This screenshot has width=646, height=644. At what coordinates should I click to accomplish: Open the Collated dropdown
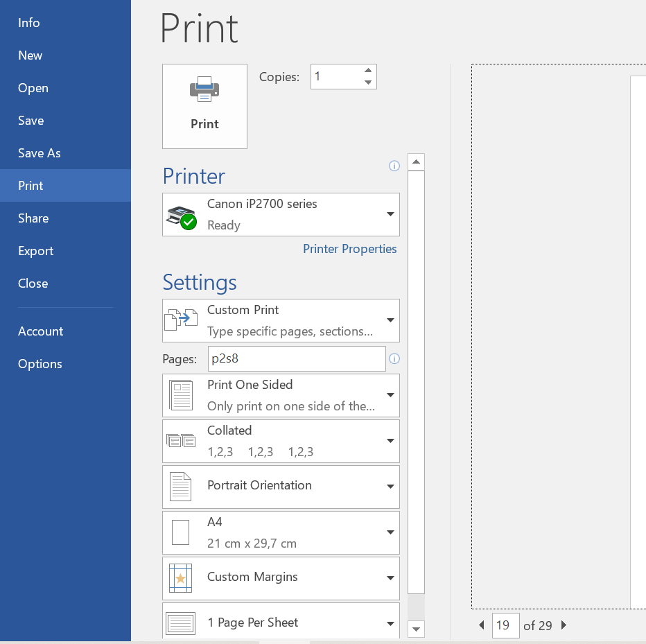(x=281, y=442)
